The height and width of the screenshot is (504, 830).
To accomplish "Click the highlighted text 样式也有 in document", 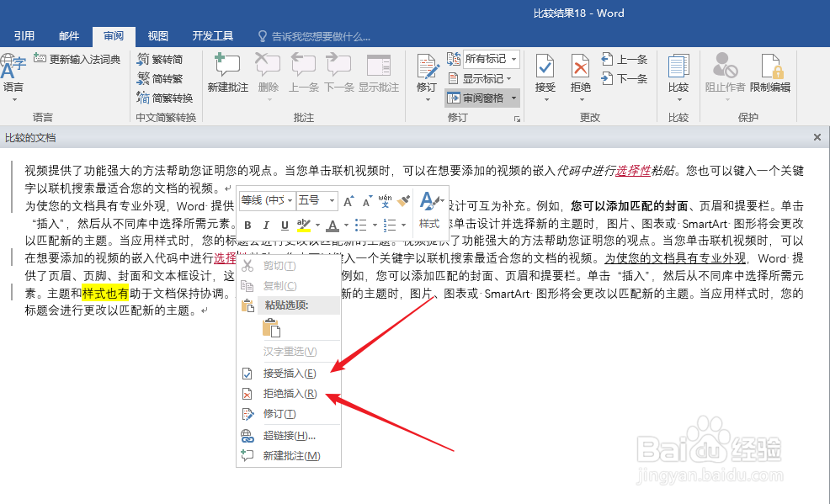I will 105,293.
